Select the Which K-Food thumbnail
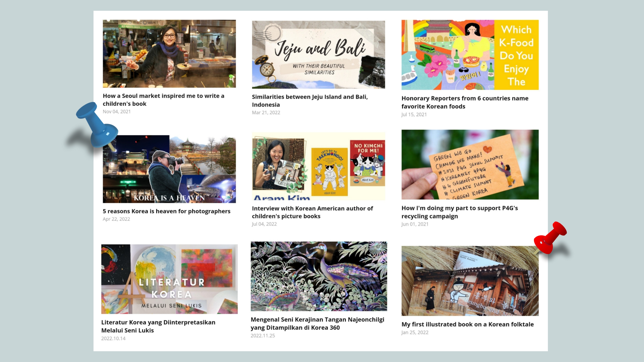This screenshot has height=362, width=644. click(470, 55)
